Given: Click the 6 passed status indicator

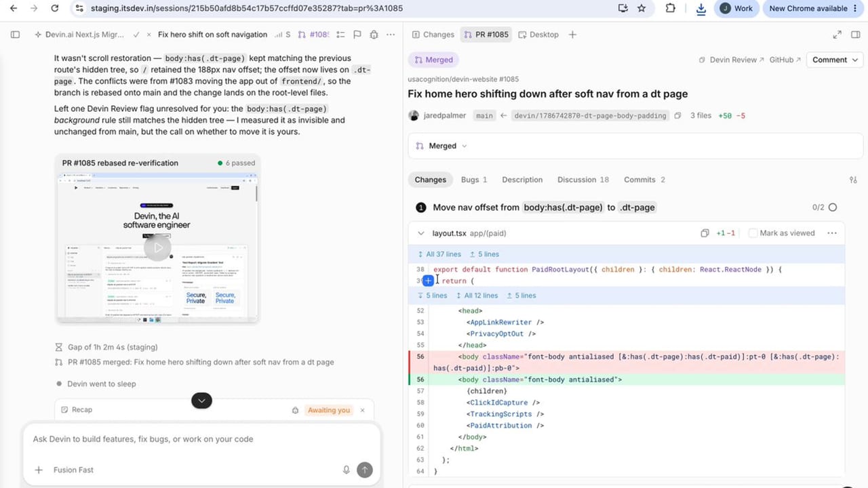Looking at the screenshot, I should [237, 163].
